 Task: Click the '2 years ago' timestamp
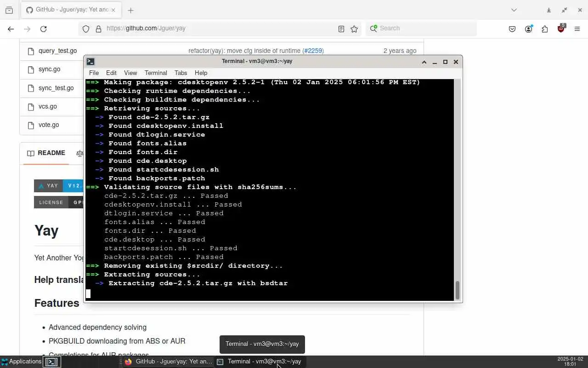click(400, 51)
